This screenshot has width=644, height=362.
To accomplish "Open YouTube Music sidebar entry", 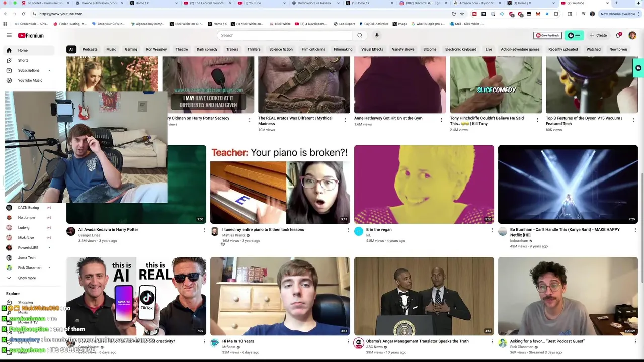I will pos(29,80).
